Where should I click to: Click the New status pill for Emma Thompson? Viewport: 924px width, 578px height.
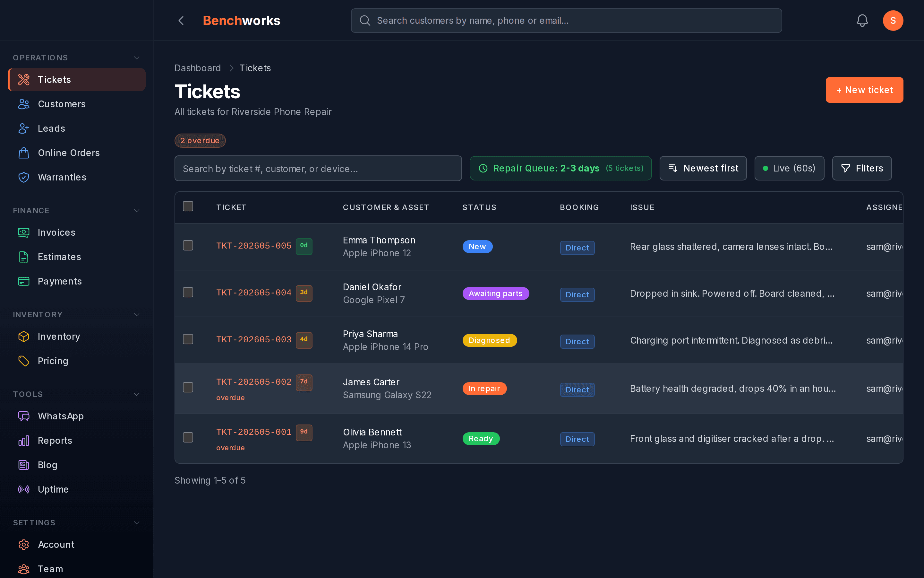tap(478, 247)
